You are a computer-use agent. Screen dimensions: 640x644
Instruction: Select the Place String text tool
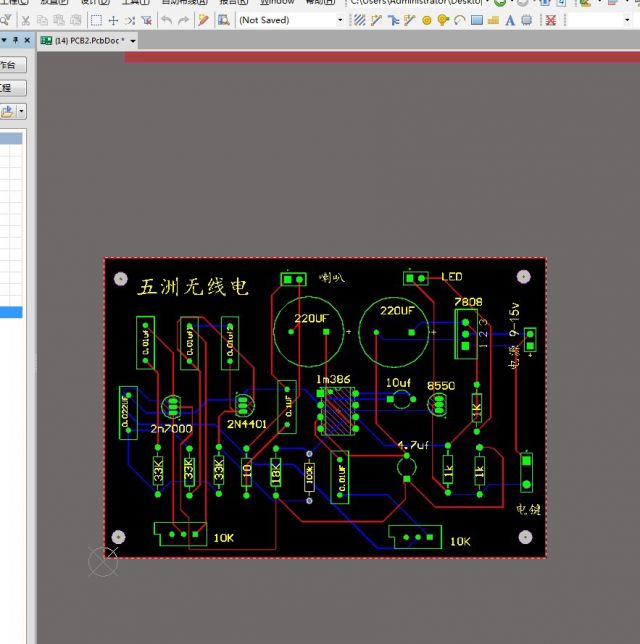(510, 20)
